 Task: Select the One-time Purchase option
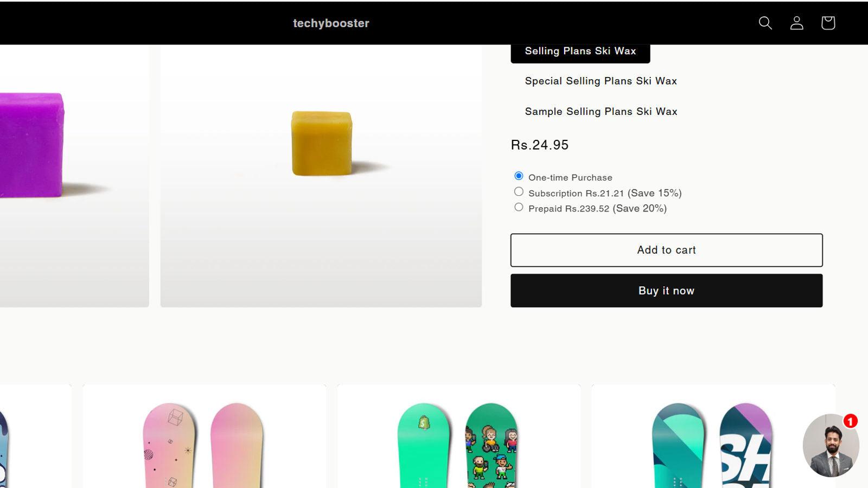point(519,176)
